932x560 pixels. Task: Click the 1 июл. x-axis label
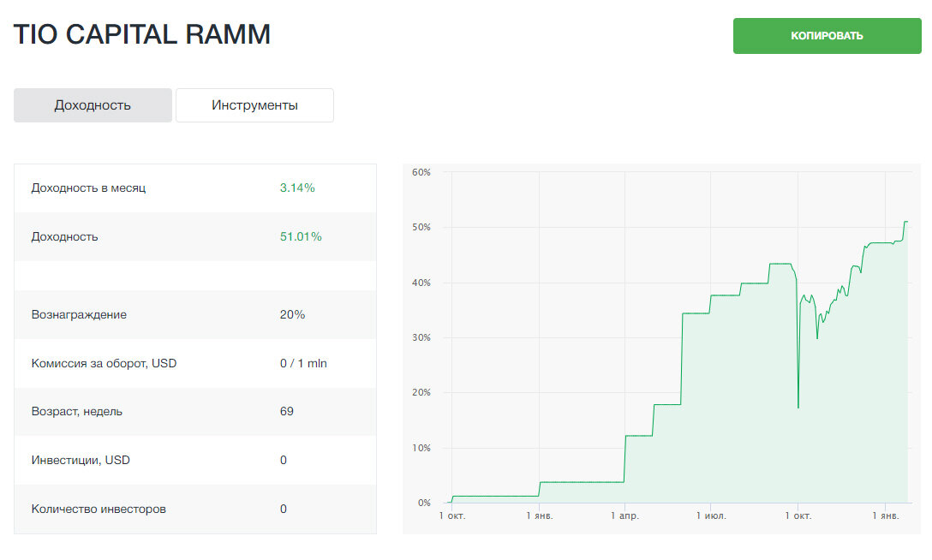click(x=712, y=516)
